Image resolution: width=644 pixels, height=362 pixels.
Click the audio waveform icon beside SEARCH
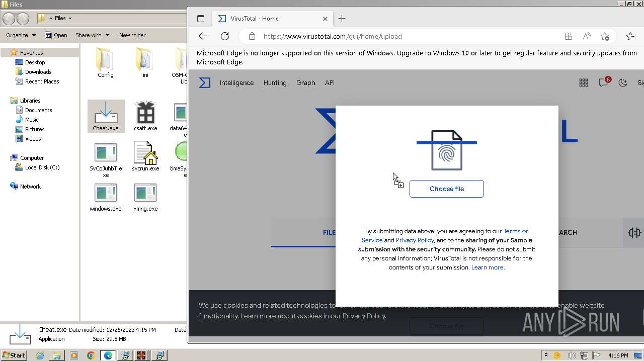pyautogui.click(x=634, y=232)
